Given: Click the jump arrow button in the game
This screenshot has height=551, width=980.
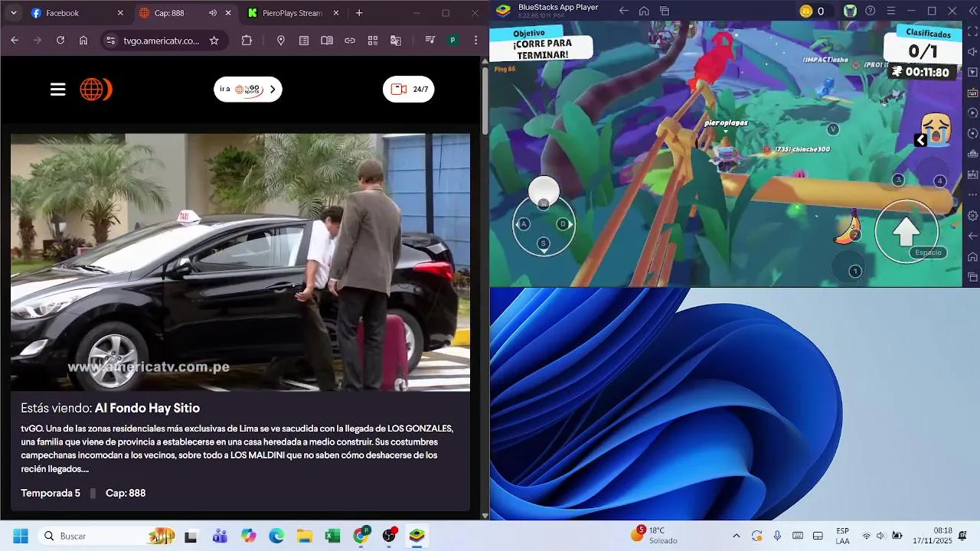Looking at the screenshot, I should 906,231.
